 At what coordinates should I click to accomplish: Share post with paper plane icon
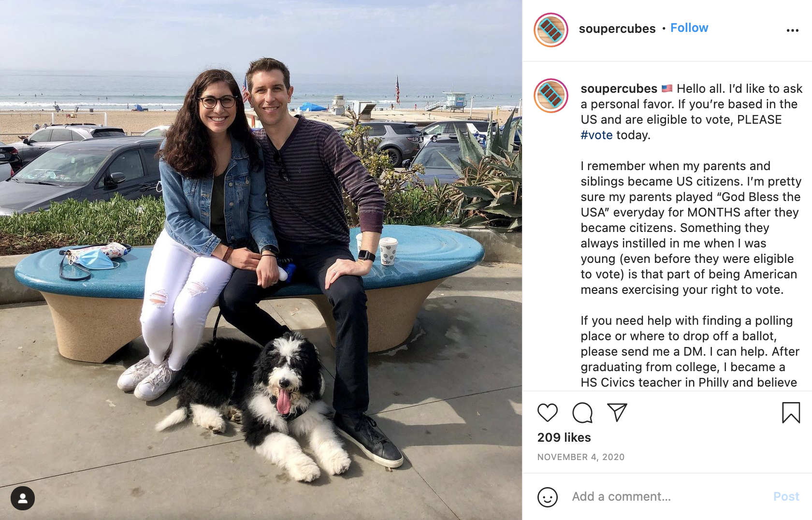click(617, 412)
